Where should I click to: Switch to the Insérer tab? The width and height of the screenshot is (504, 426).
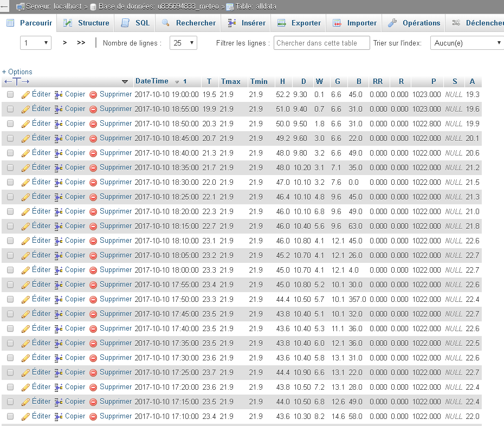click(x=247, y=23)
